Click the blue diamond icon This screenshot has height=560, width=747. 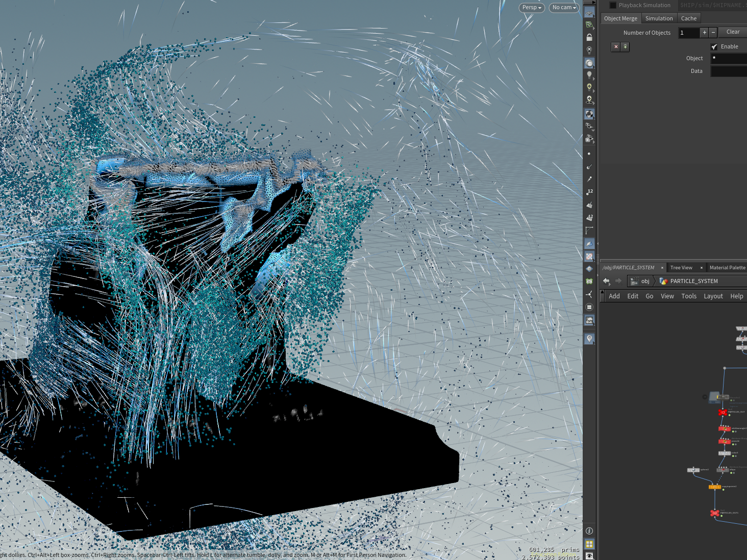point(589,269)
